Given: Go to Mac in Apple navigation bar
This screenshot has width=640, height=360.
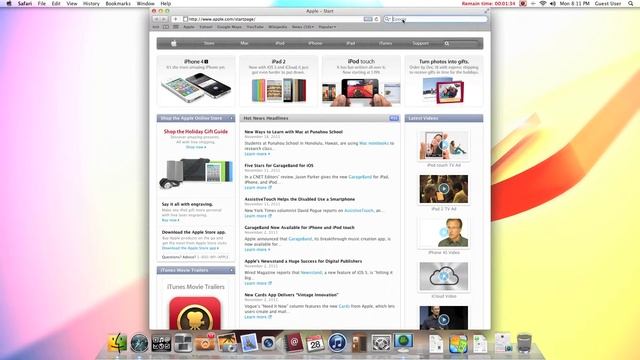Looking at the screenshot, I should tap(244, 43).
